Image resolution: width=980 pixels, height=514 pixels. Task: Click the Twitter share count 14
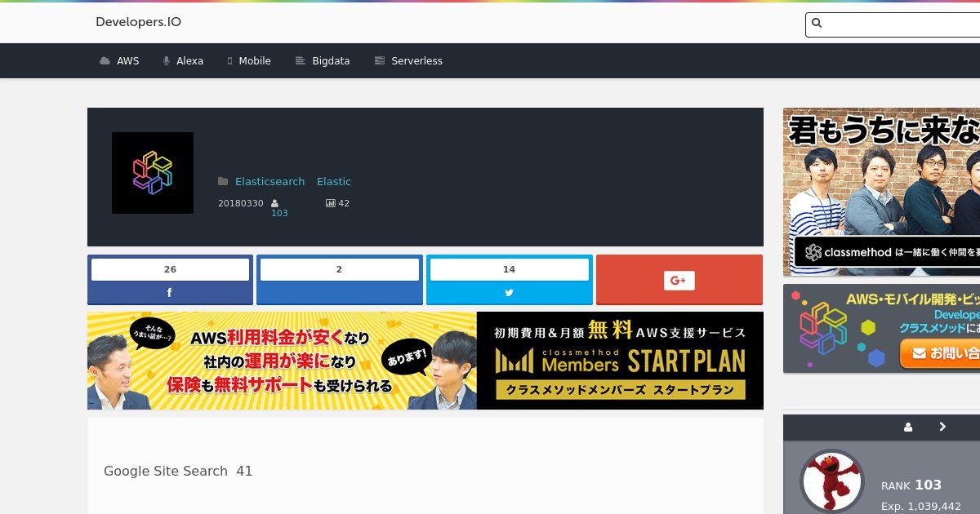(x=510, y=269)
